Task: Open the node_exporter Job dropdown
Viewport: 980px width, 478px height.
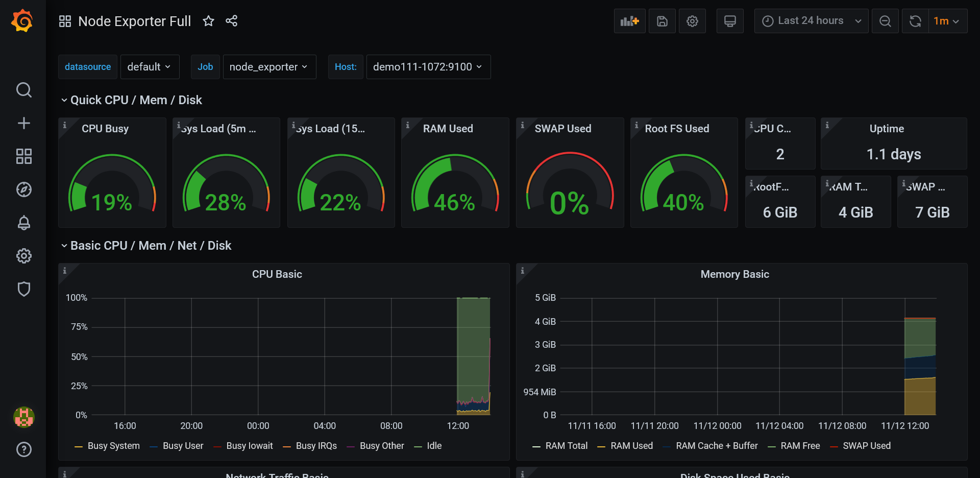Action: tap(269, 67)
